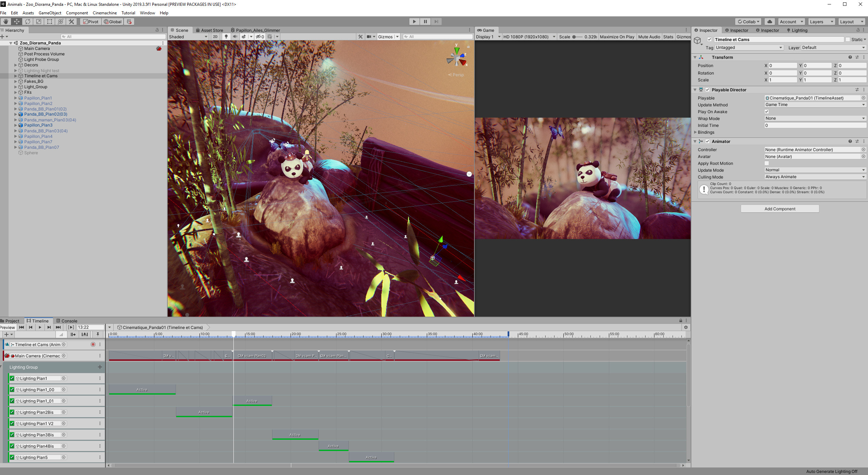This screenshot has height=475, width=868.
Task: Uncheck Lighting Plan5 track checkbox
Action: [12, 457]
